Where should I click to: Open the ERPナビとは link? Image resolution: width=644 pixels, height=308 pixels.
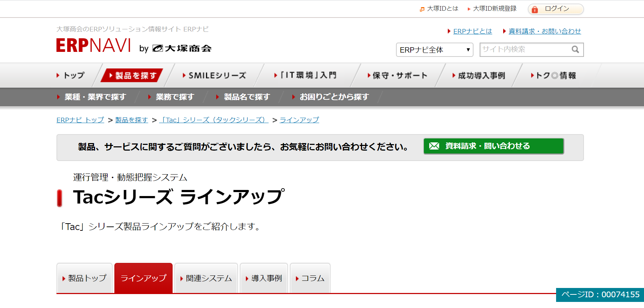pyautogui.click(x=472, y=31)
